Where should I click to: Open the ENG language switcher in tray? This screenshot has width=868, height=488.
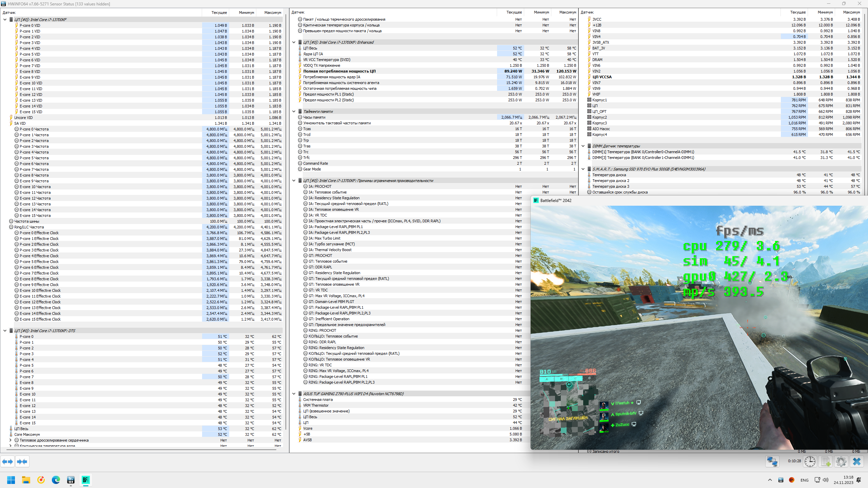[804, 480]
